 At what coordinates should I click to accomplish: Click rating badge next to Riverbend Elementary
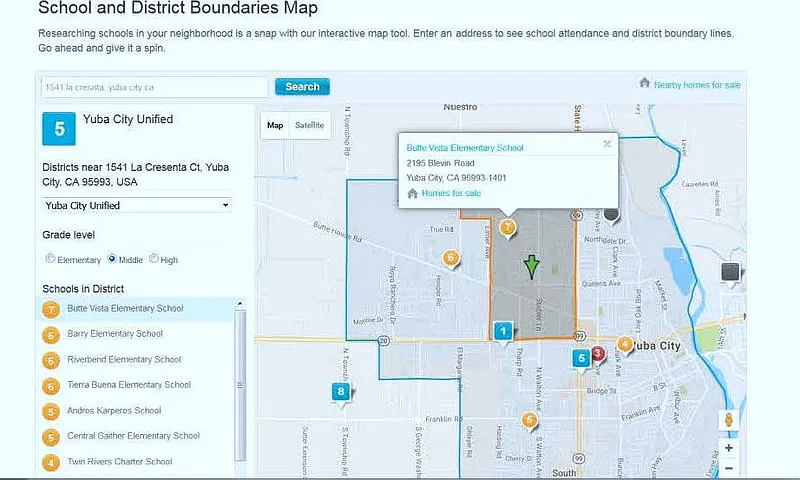coord(51,361)
